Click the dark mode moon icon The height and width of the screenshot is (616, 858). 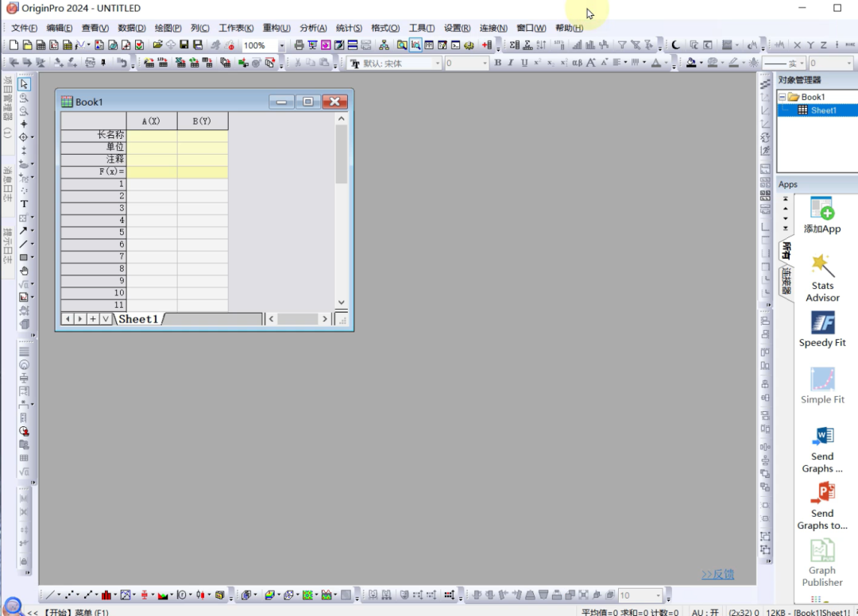[x=676, y=45]
